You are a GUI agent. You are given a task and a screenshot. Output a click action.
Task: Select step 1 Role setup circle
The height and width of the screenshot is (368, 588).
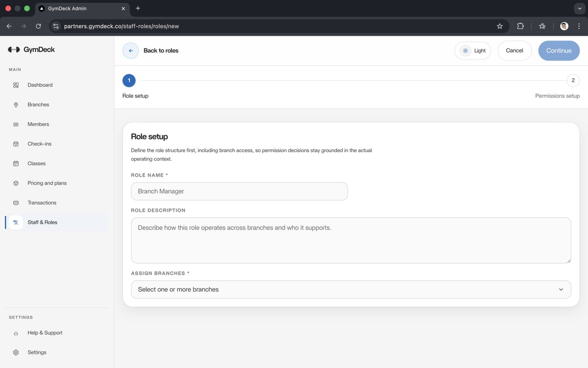pos(129,80)
